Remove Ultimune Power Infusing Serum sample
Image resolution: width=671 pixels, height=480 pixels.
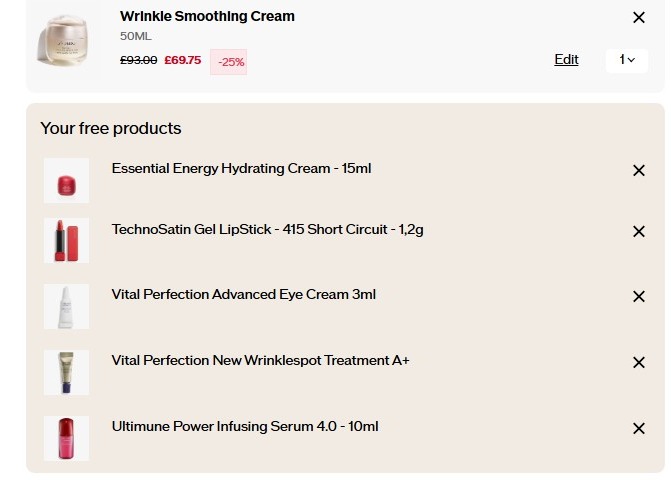click(x=639, y=429)
